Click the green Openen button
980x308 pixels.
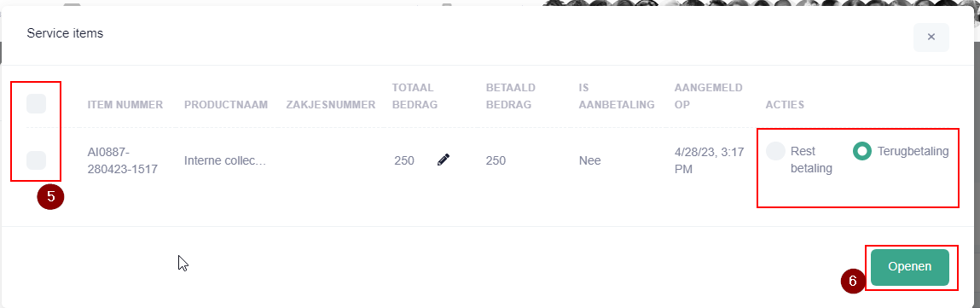910,267
